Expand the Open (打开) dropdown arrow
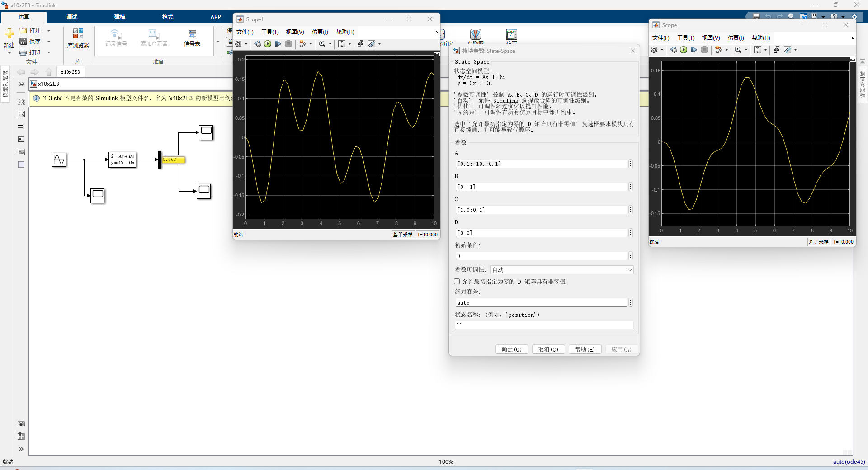868x470 pixels. (49, 31)
